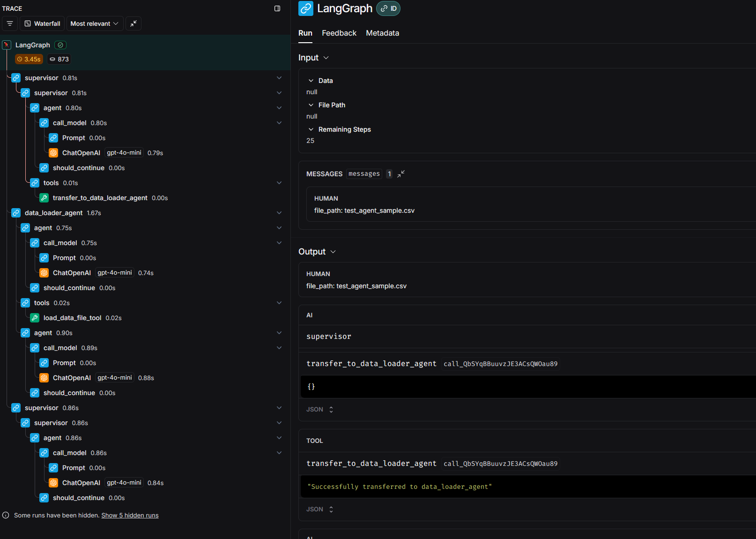Click the ChatOpenAI 0.79s model icon

click(x=53, y=153)
